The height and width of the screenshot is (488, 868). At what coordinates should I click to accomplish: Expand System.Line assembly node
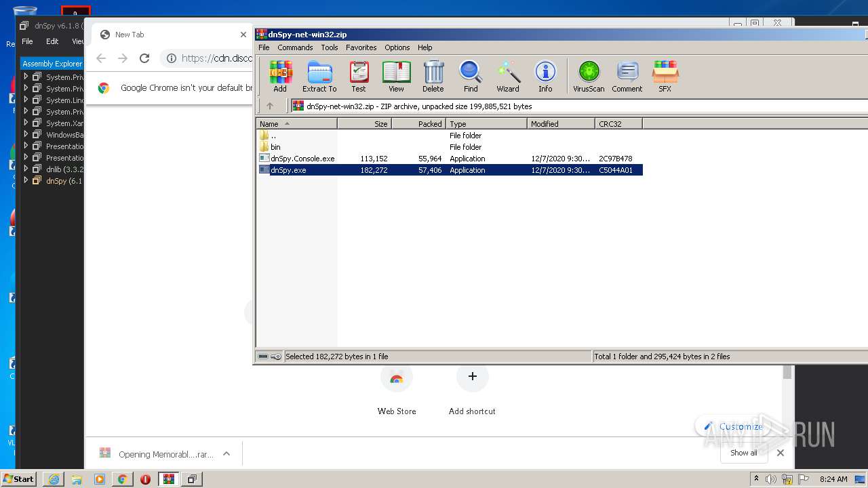26,100
